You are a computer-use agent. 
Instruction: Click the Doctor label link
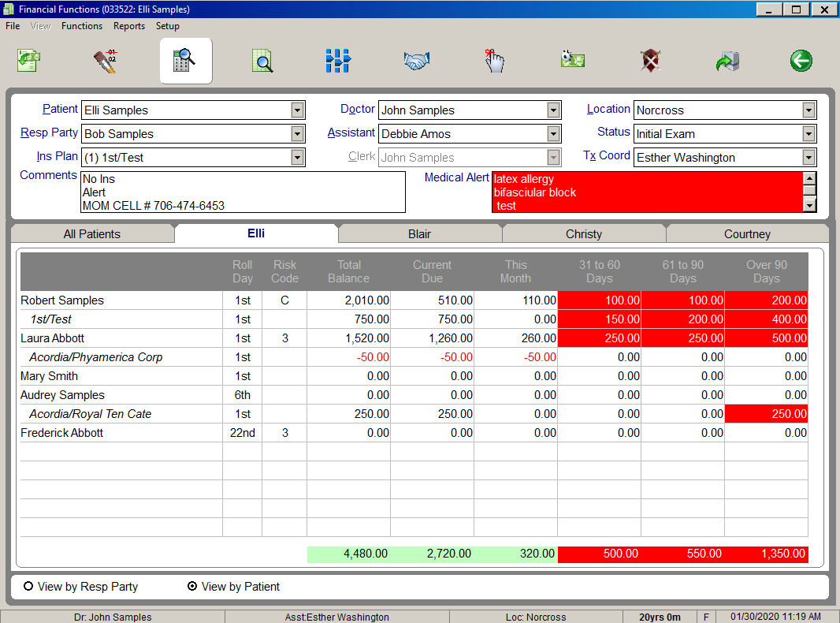point(357,109)
